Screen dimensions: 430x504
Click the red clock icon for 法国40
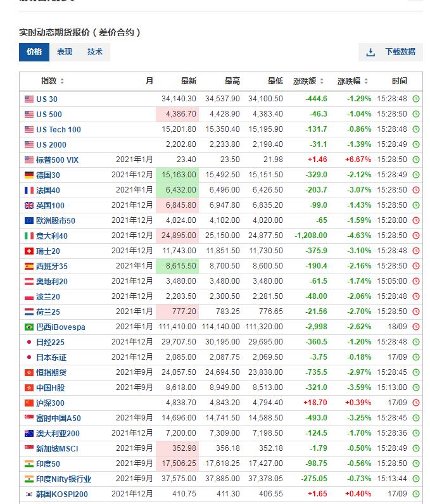416,190
